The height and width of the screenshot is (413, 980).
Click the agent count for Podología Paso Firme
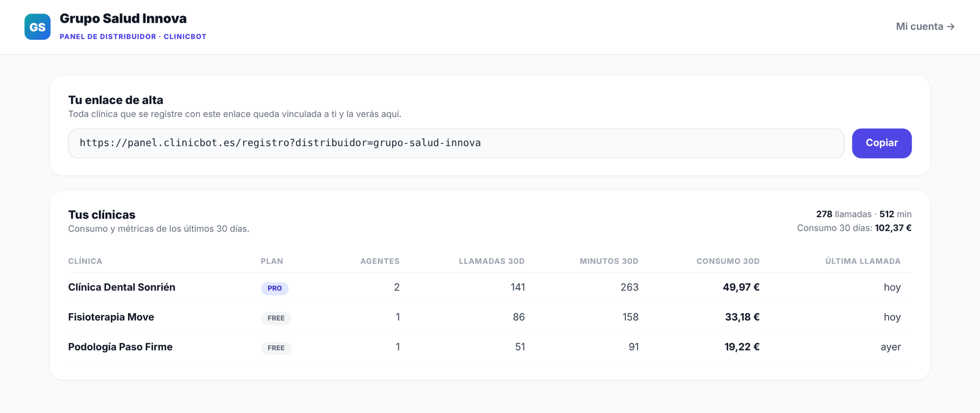398,348
